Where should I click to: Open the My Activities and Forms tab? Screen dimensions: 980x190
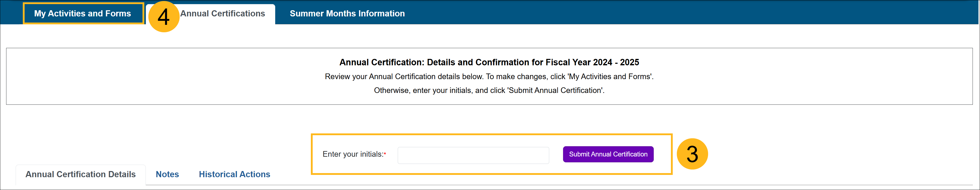tap(83, 14)
